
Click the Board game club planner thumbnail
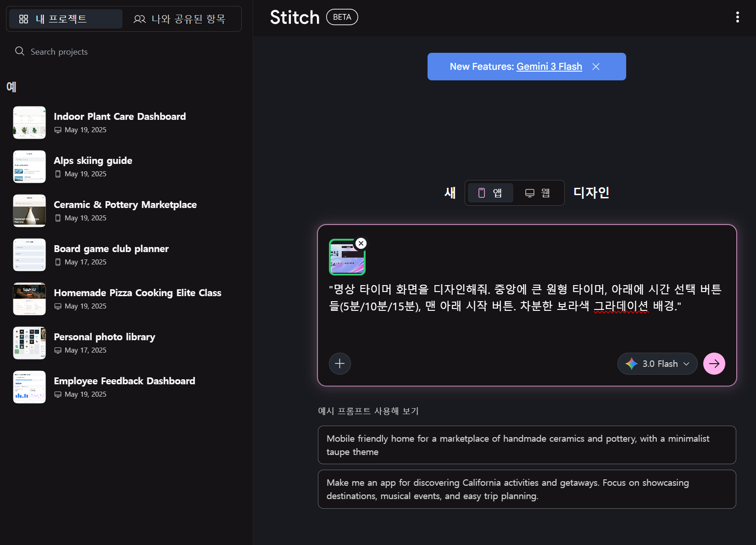(29, 255)
